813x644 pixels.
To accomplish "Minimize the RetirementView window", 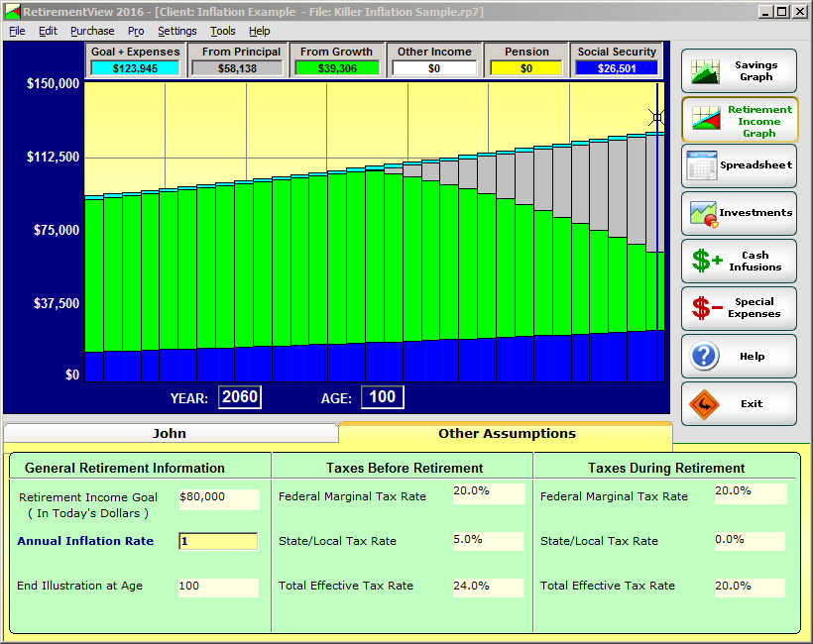I will coord(765,12).
